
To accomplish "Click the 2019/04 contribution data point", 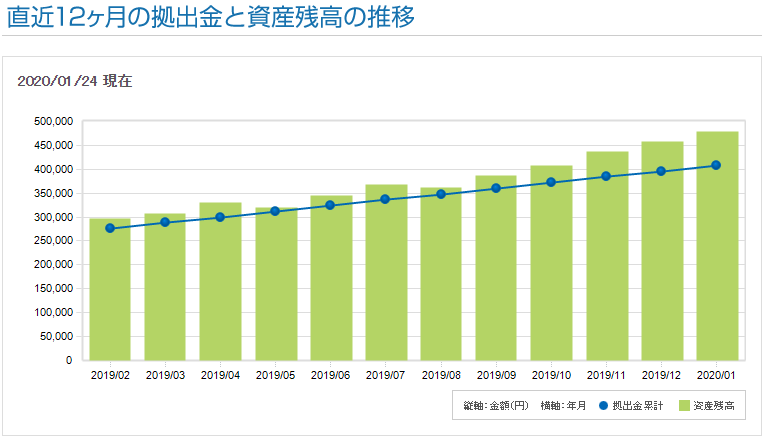I will click(220, 217).
